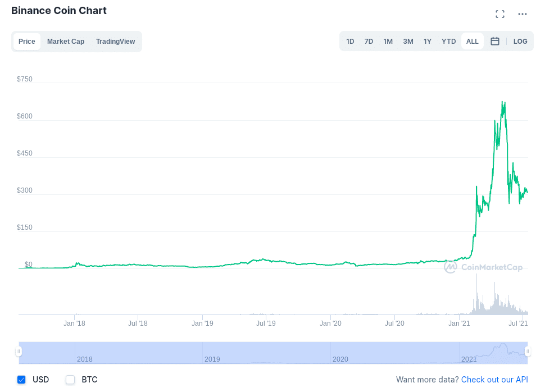The height and width of the screenshot is (392, 545).
Task: Click the $150 price axis label
Action: (x=24, y=227)
